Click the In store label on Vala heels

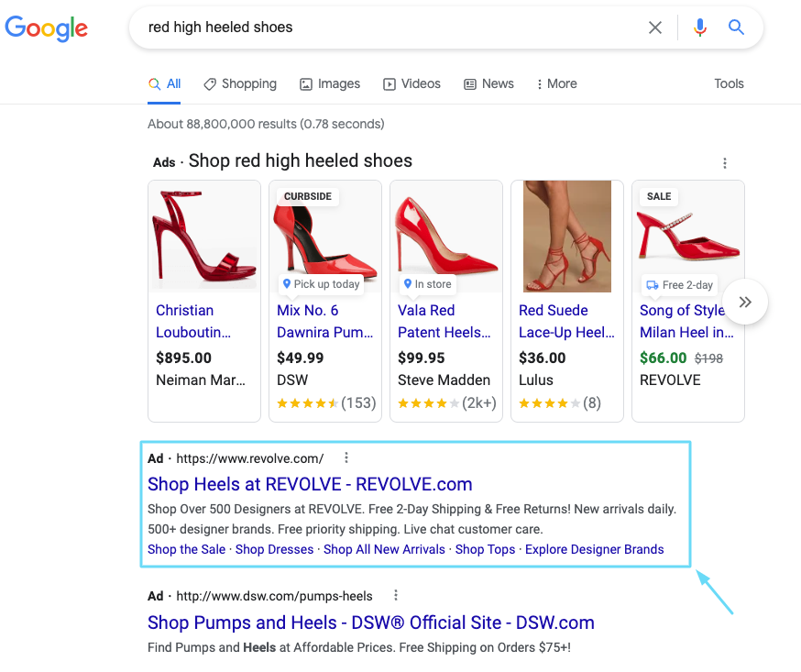pos(428,284)
